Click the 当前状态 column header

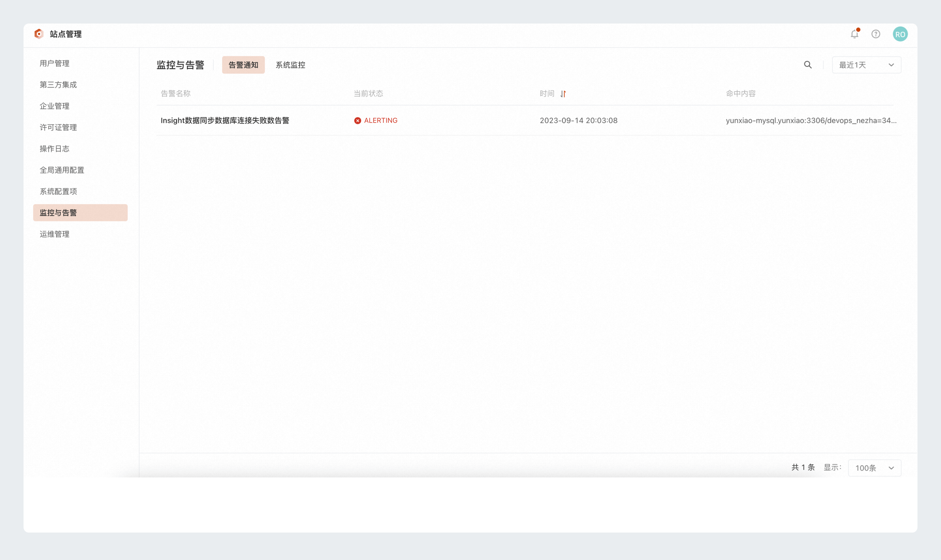click(368, 93)
